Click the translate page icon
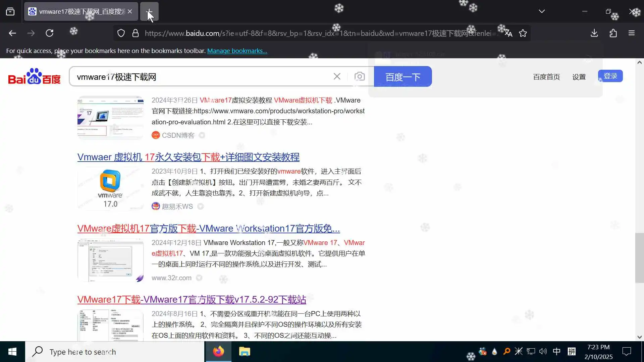This screenshot has width=644, height=362. pyautogui.click(x=508, y=33)
